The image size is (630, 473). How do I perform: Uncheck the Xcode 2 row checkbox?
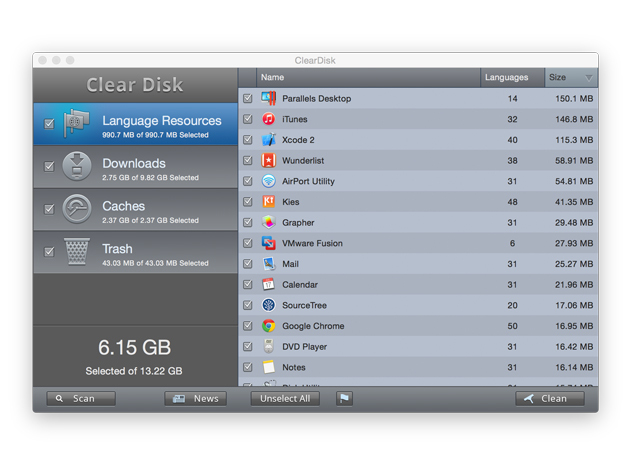point(248,140)
